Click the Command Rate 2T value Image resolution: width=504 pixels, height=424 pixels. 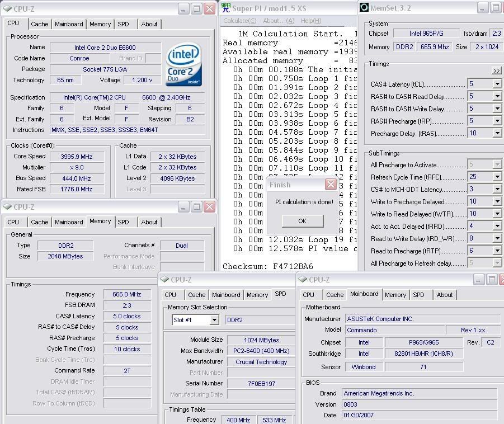127,371
